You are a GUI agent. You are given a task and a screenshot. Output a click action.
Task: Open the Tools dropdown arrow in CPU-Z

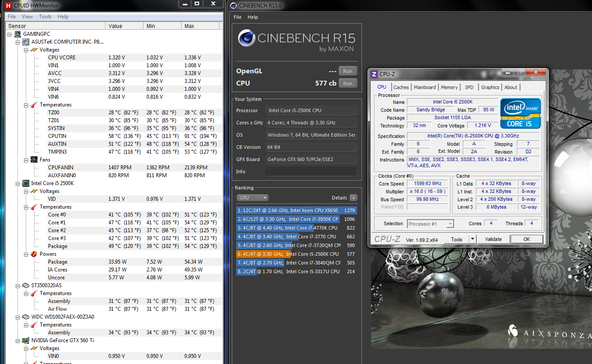click(472, 239)
